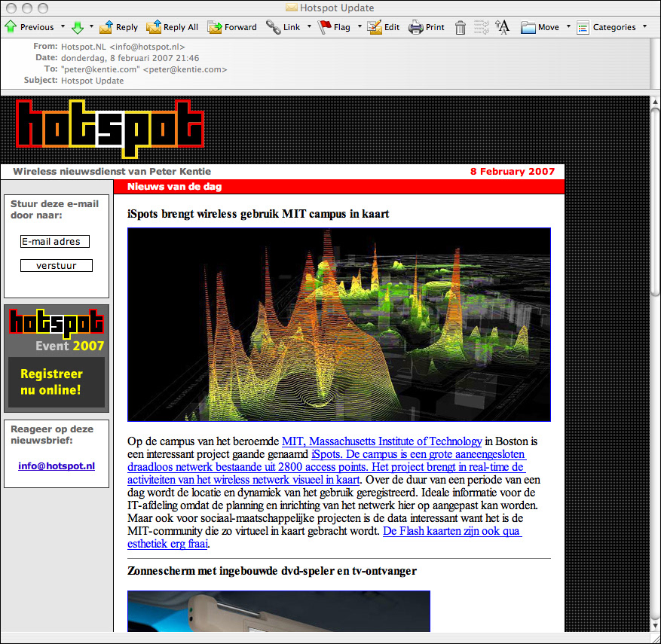Click the text size A icon
The image size is (661, 644).
(502, 27)
